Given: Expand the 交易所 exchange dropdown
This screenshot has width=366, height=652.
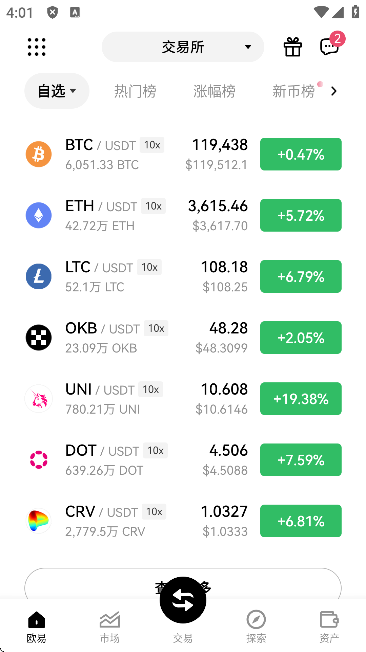Looking at the screenshot, I should coord(183,47).
